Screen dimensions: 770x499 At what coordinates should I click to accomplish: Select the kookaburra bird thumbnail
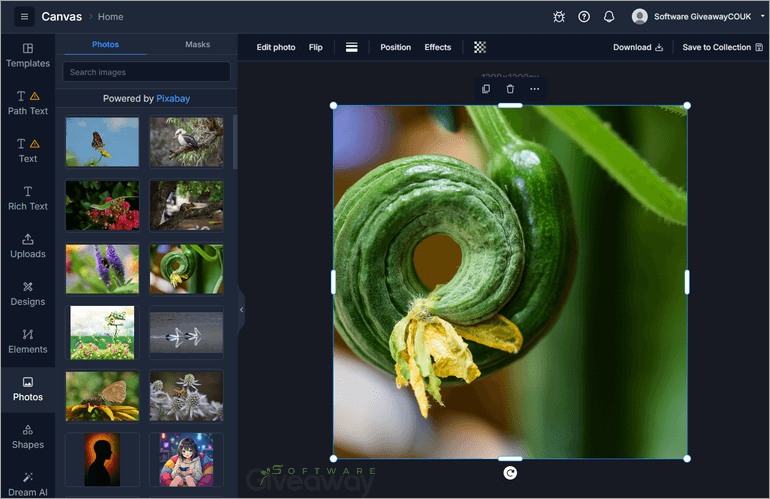pyautogui.click(x=186, y=142)
